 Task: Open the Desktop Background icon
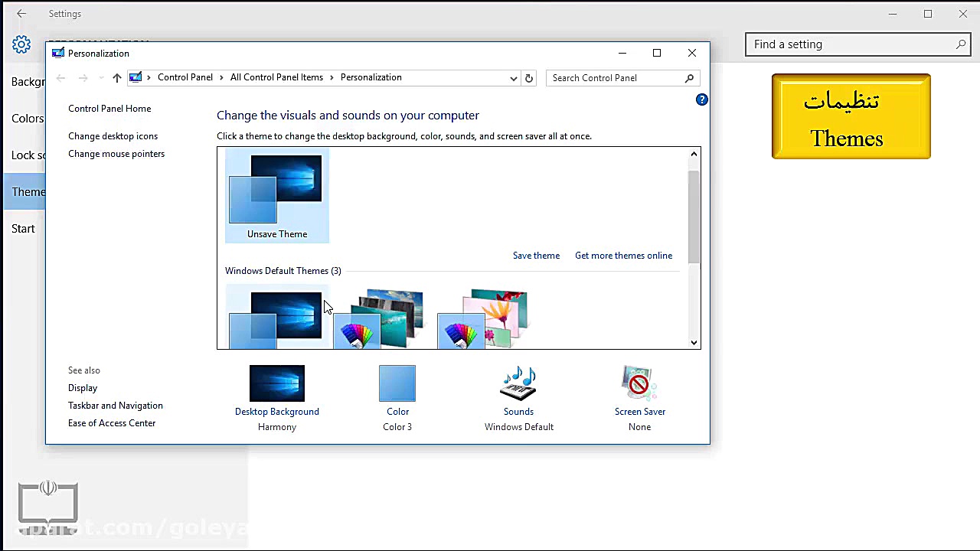(277, 383)
